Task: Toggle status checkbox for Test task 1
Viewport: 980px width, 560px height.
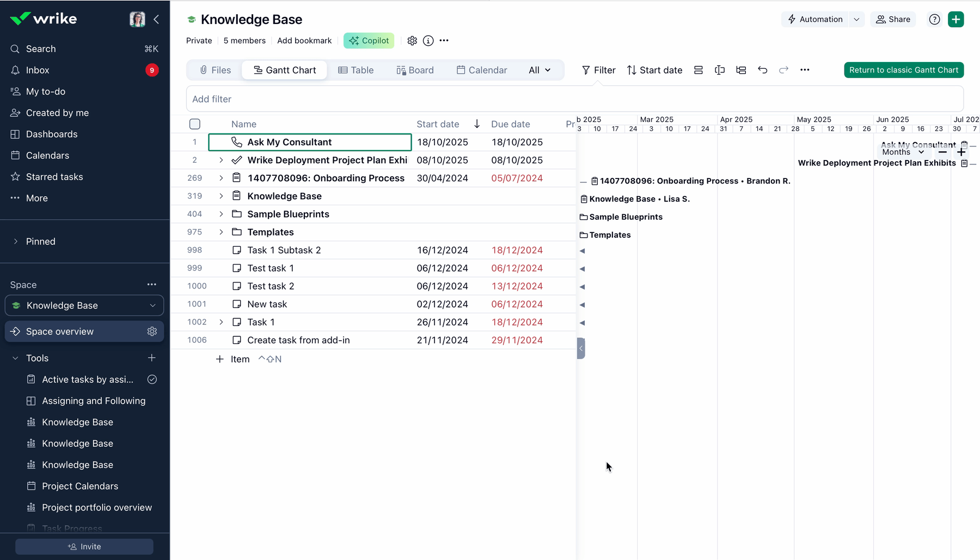Action: pos(237,268)
